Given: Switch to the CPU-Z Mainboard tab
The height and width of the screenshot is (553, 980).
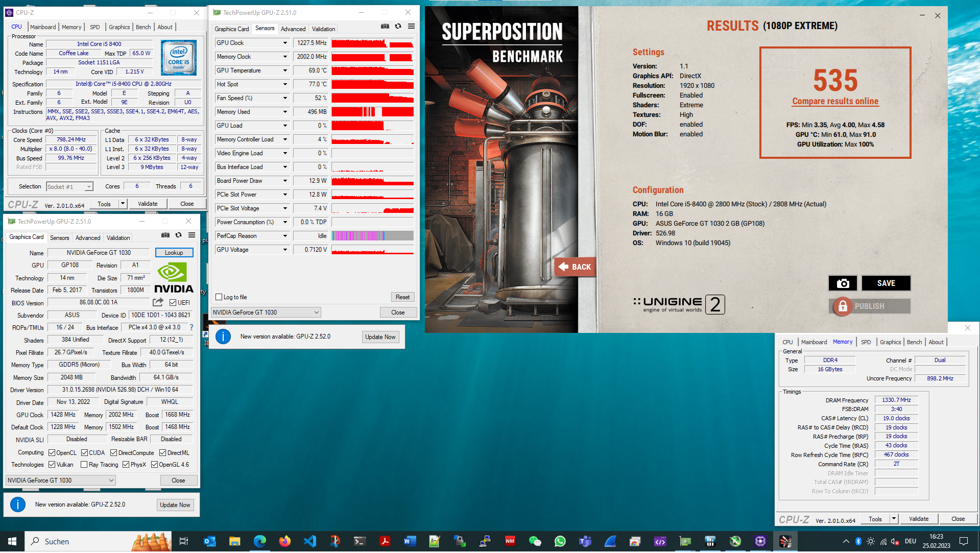Looking at the screenshot, I should pyautogui.click(x=43, y=27).
